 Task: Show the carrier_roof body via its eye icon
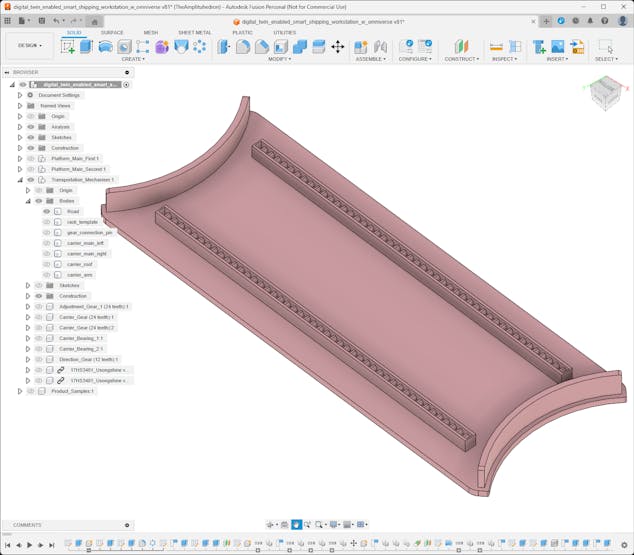47,264
